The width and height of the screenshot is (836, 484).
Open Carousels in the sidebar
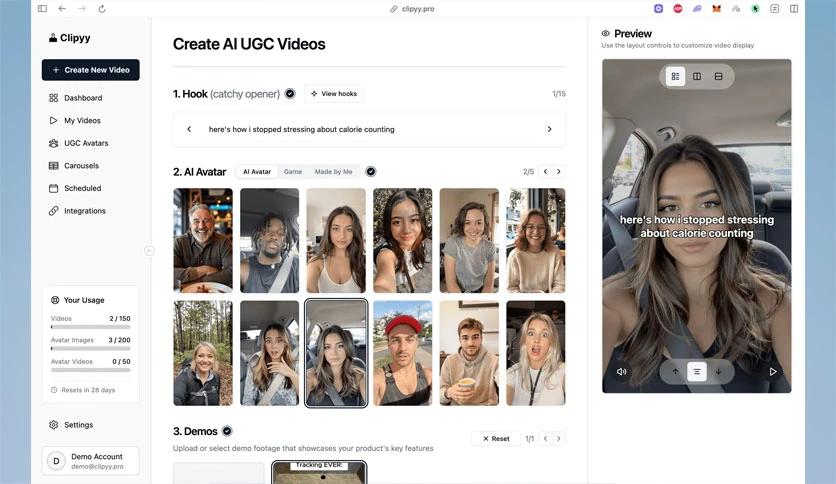[81, 166]
